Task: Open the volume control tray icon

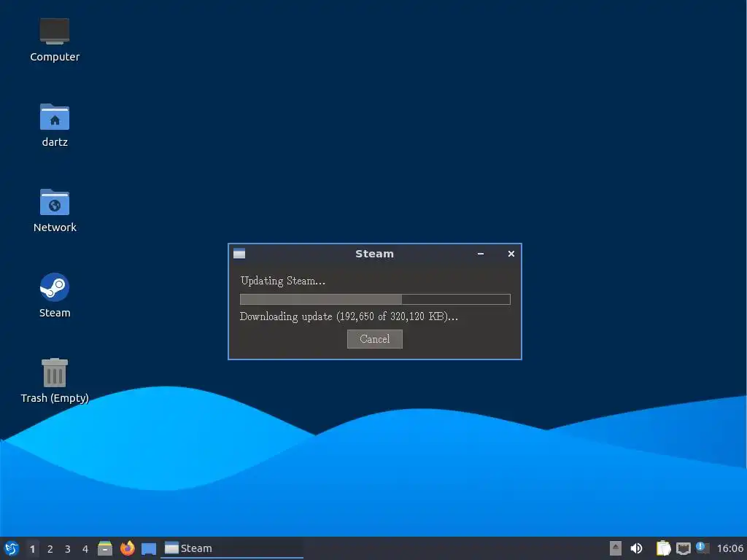Action: tap(636, 548)
